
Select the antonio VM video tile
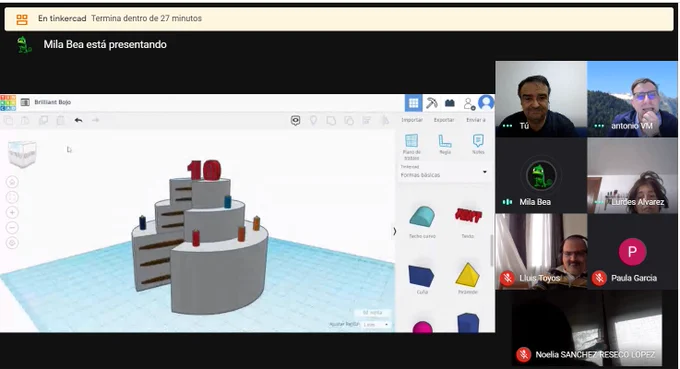[x=632, y=99]
